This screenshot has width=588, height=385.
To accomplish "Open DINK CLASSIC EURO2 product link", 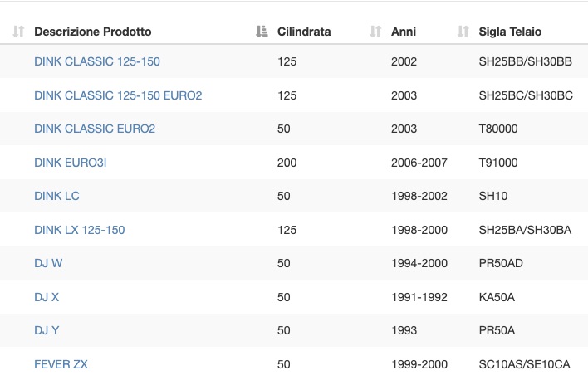I will pos(95,129).
